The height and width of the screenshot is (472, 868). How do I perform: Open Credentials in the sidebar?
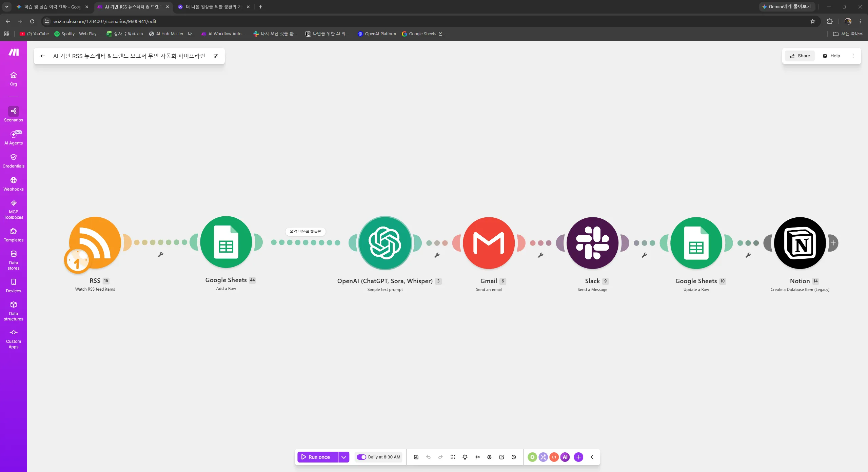14,161
